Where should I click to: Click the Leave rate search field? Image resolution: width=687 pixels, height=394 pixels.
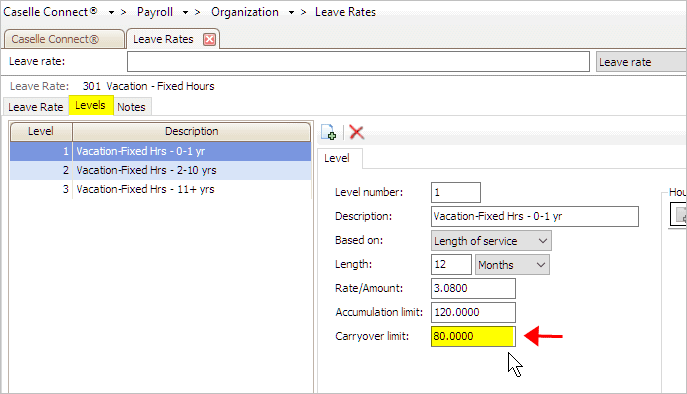(x=358, y=61)
